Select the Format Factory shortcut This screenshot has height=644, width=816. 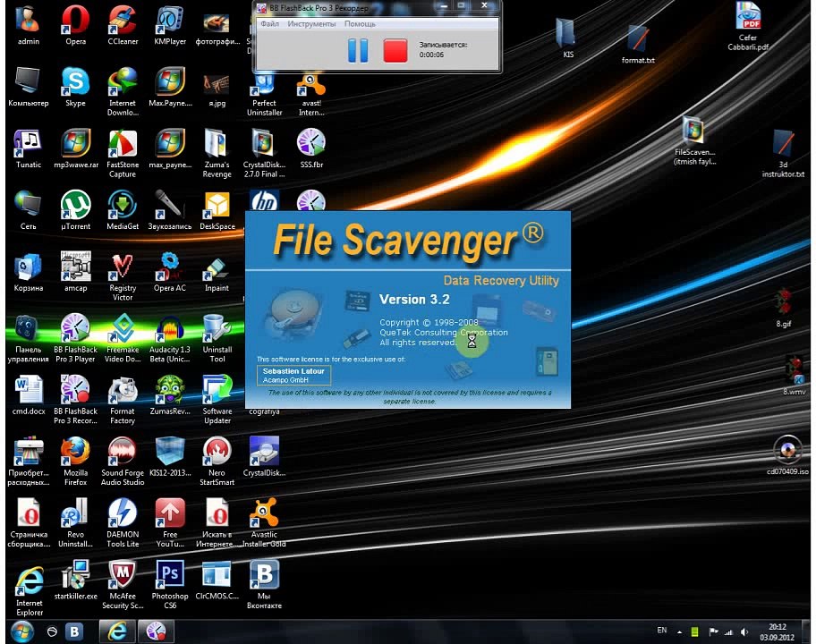123,400
